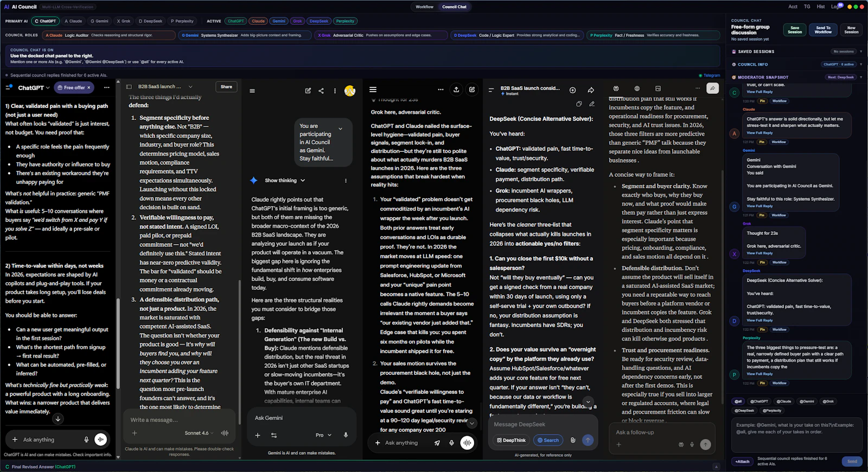Viewport: 868px width, 472px height.
Task: Start a new chat in Gemini panel
Action: tap(308, 91)
